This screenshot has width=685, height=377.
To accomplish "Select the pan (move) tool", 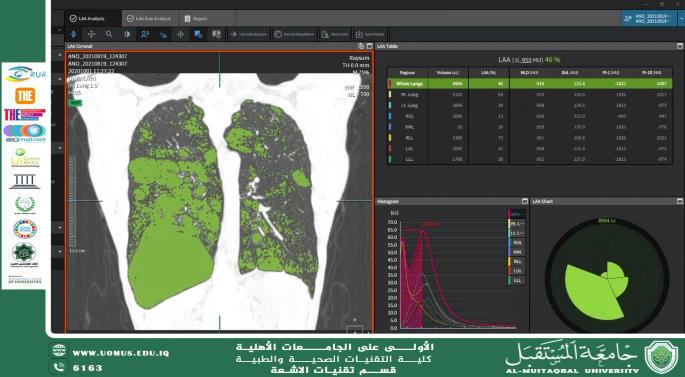I will coord(91,34).
